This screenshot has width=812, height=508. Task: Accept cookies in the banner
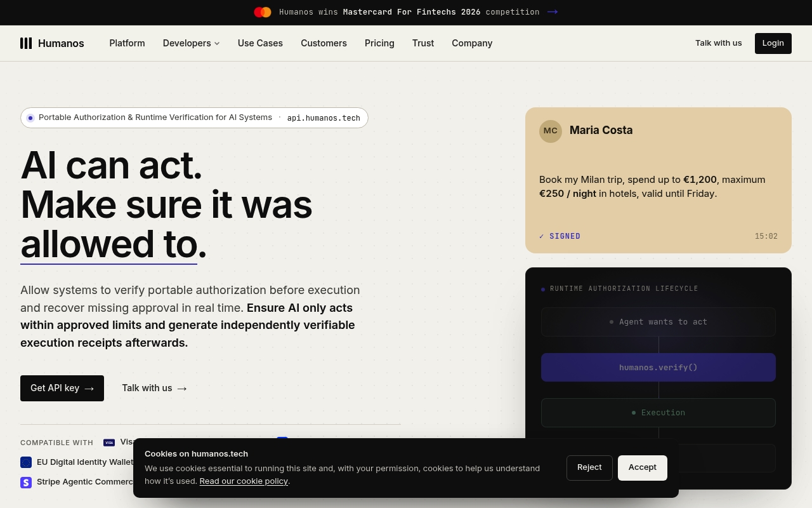point(643,468)
